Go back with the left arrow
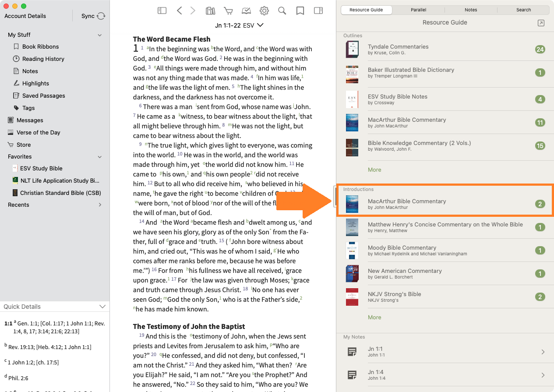This screenshot has height=392, width=554. pyautogui.click(x=179, y=11)
